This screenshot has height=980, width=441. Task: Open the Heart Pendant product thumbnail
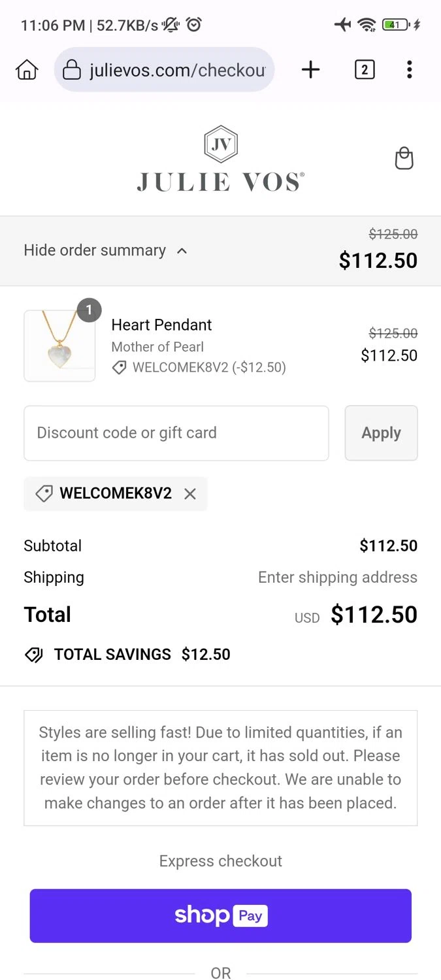pos(59,346)
